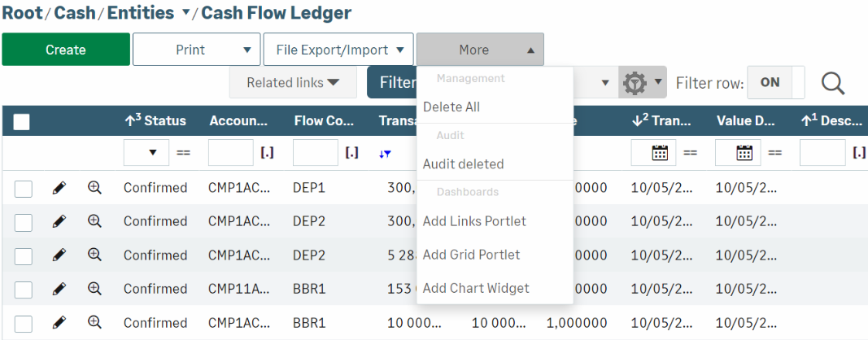Click the Account filter input field
868x340 pixels.
[231, 153]
